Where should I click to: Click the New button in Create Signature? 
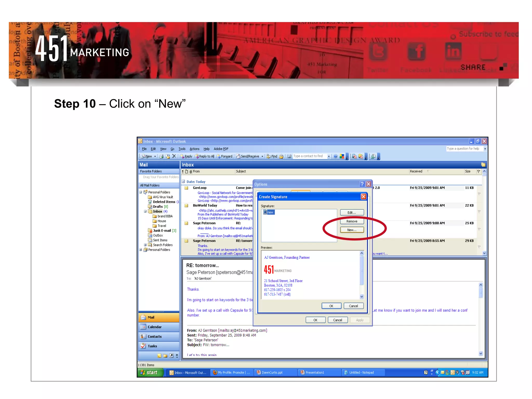coord(352,230)
